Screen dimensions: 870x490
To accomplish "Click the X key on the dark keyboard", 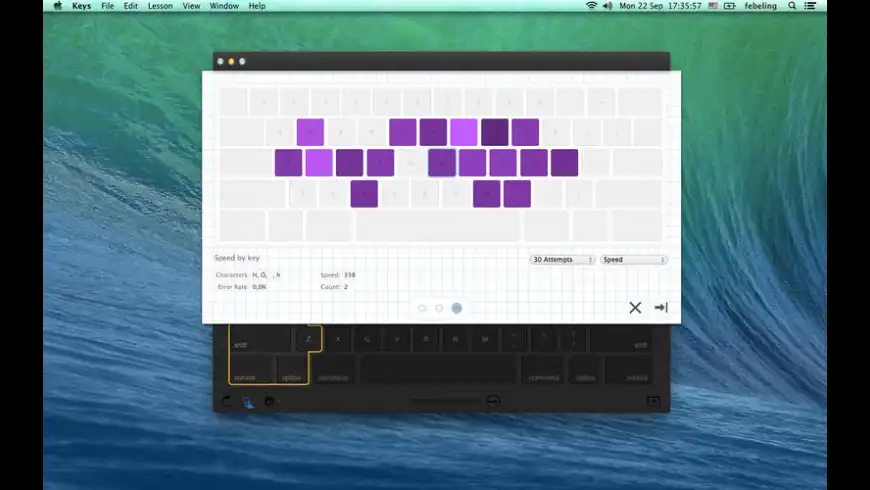I will (x=338, y=339).
